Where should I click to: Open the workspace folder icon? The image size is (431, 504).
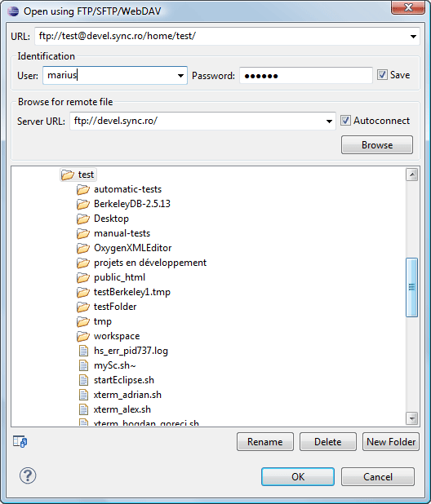(x=83, y=336)
